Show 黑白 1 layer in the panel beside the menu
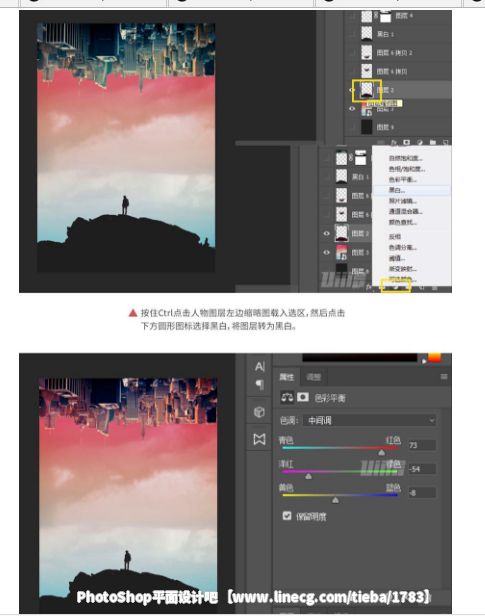The width and height of the screenshot is (485, 616). coord(326,177)
